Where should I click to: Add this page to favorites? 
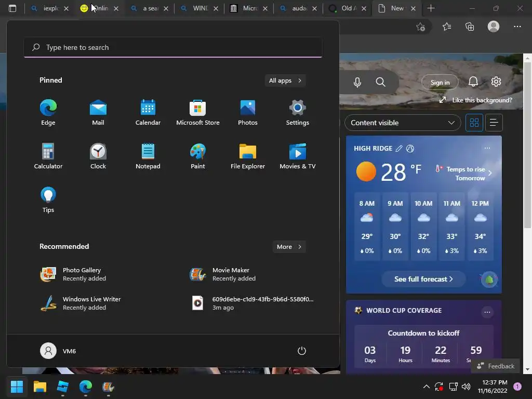(x=421, y=27)
